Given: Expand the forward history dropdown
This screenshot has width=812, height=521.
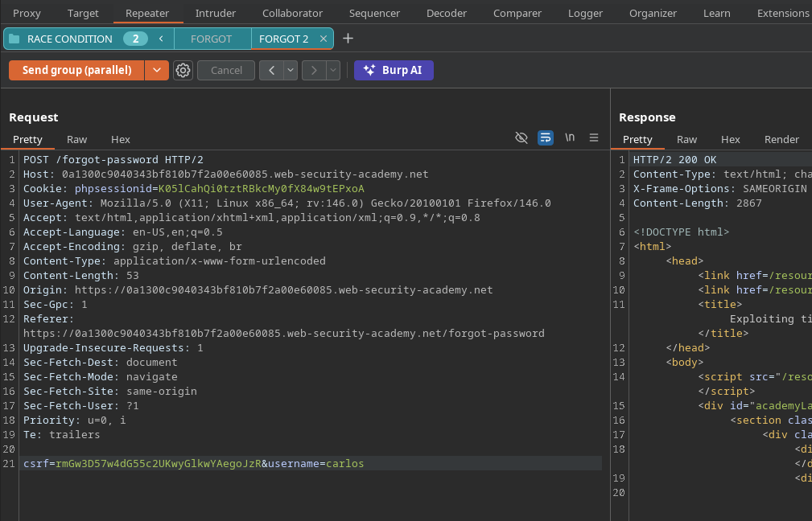Looking at the screenshot, I should (x=332, y=71).
